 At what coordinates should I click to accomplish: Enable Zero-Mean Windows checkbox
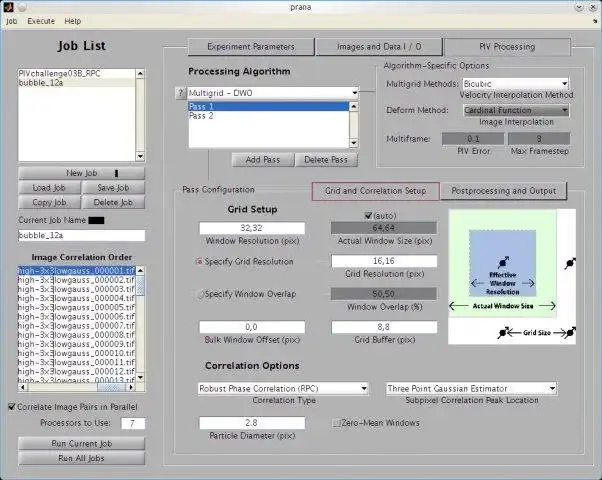[336, 423]
